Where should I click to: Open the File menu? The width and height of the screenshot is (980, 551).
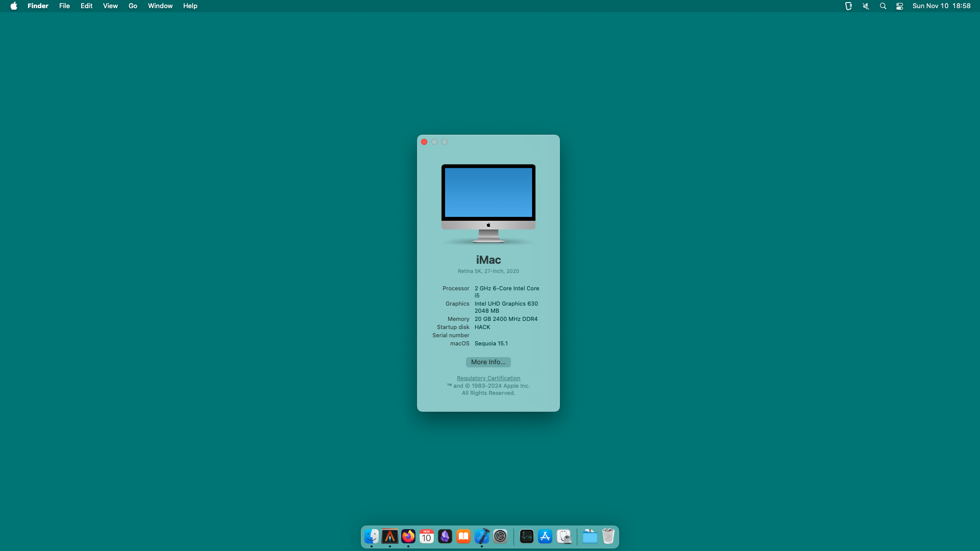(64, 6)
